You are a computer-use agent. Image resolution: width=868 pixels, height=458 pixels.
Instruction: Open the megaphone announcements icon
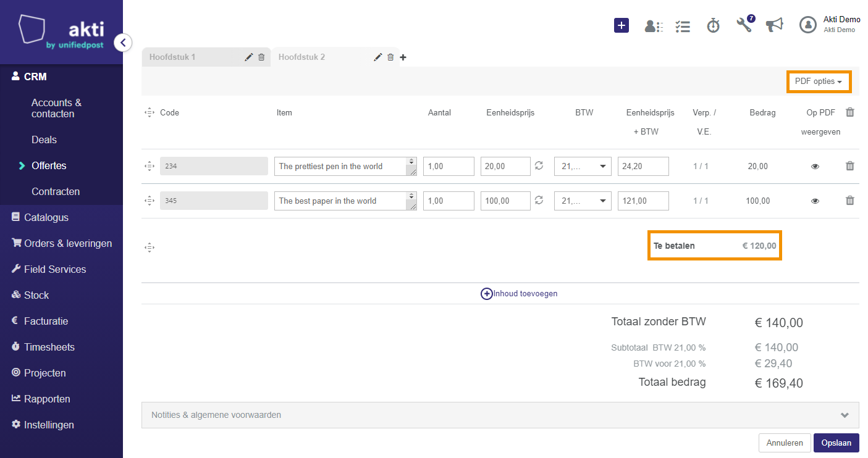[774, 25]
